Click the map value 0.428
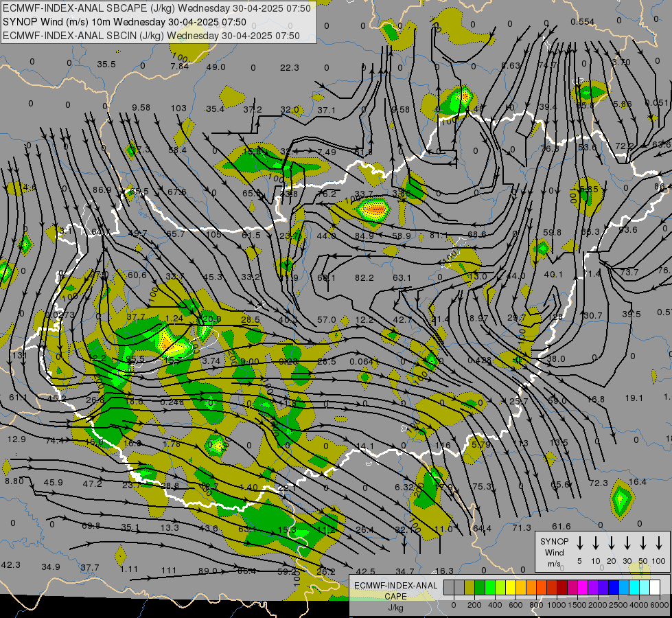 click(479, 360)
